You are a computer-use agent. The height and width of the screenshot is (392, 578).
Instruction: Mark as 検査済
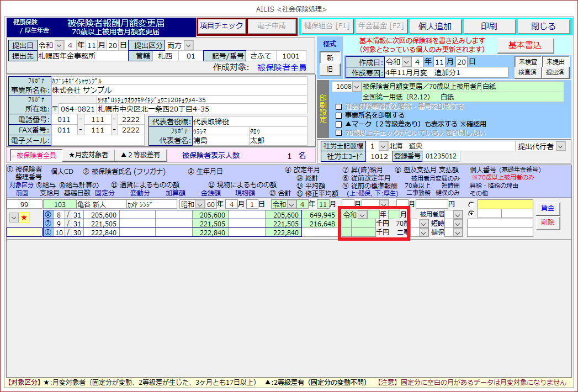527,72
